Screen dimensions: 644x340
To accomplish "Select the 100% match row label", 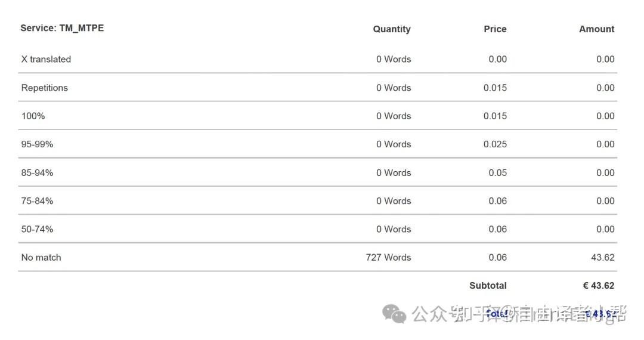I will coord(33,116).
